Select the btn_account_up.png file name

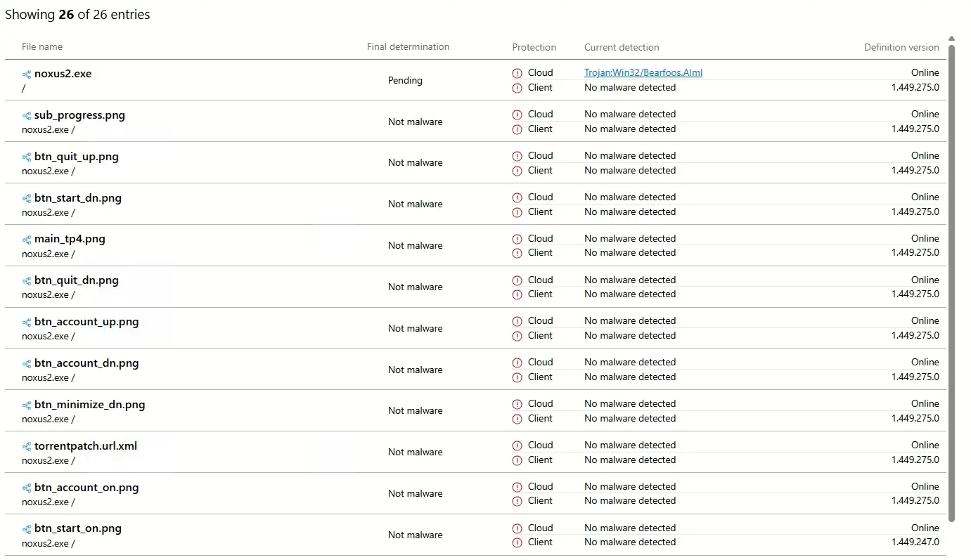click(x=86, y=322)
